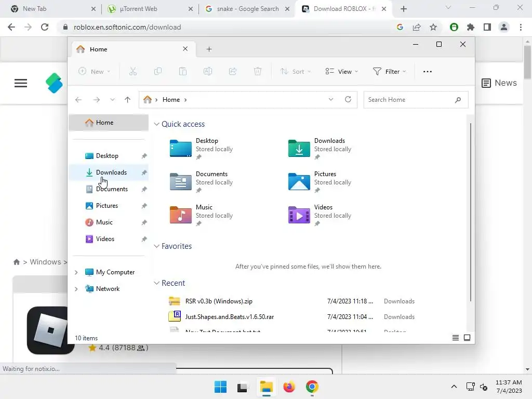Expand Network in the navigation pane
532x399 pixels.
coord(76,289)
